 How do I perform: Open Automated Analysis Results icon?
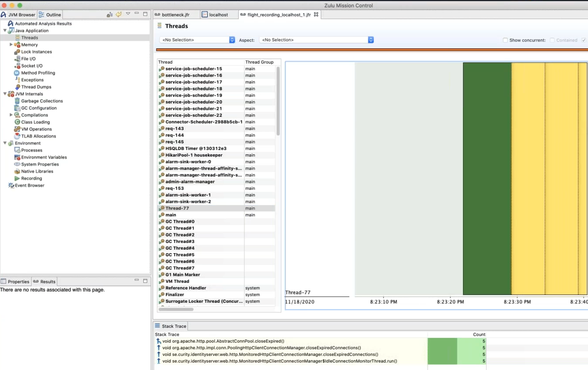[x=11, y=24]
